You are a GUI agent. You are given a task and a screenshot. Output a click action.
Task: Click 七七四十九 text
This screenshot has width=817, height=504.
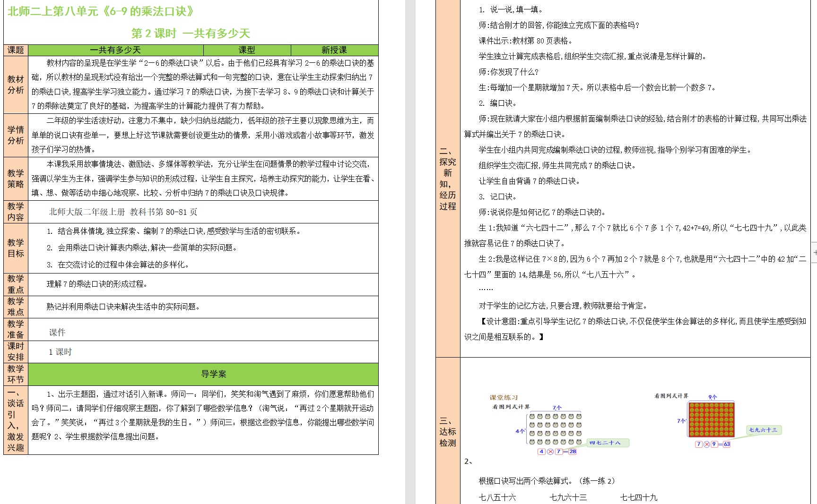tap(639, 497)
